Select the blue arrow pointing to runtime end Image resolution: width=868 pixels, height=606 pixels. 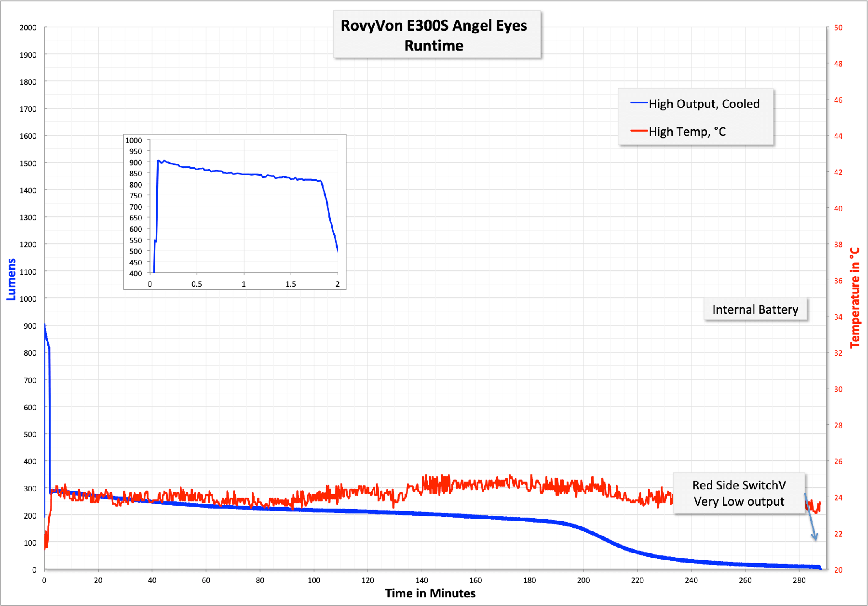(811, 517)
